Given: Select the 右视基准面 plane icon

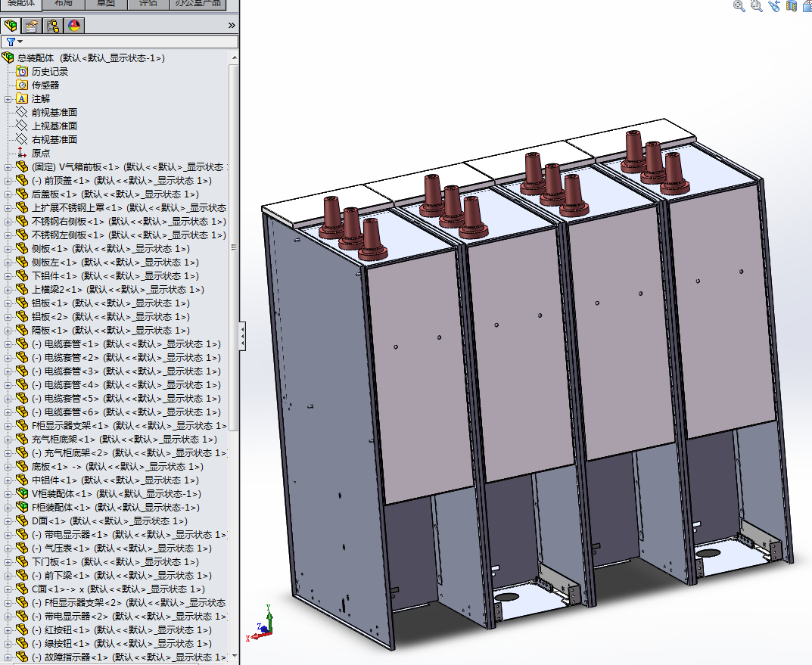Looking at the screenshot, I should tap(22, 139).
